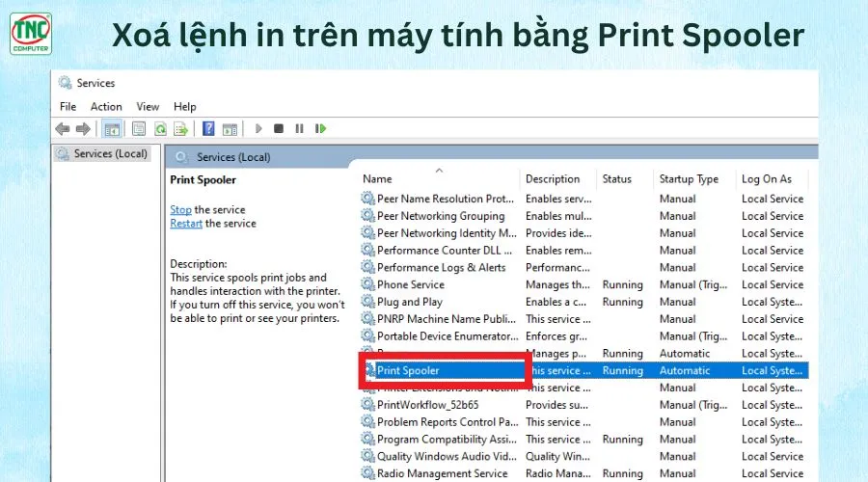Click Running status in Phone Service row
The height and width of the screenshot is (482, 868).
623,284
